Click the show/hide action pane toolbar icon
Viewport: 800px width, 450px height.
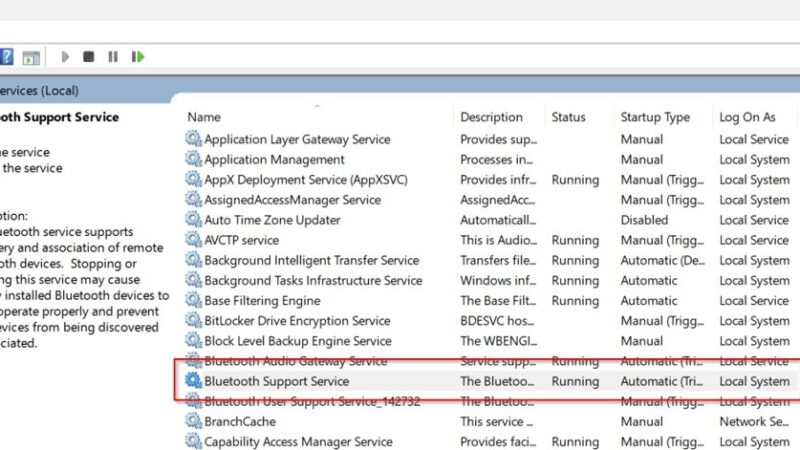[x=31, y=58]
